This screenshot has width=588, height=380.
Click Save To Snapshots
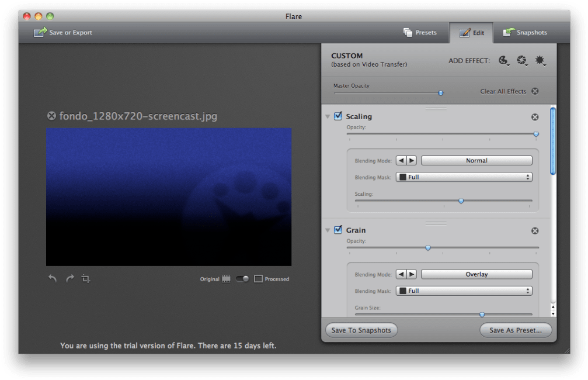point(361,330)
